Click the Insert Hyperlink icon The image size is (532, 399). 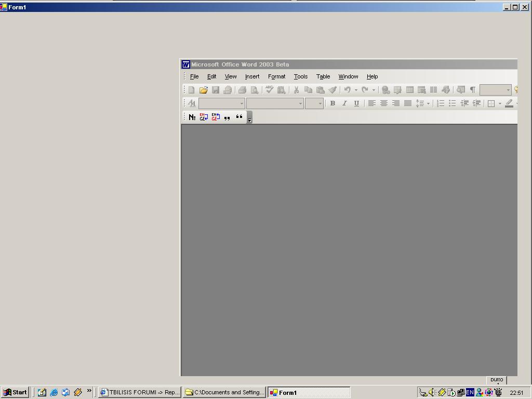tap(385, 90)
